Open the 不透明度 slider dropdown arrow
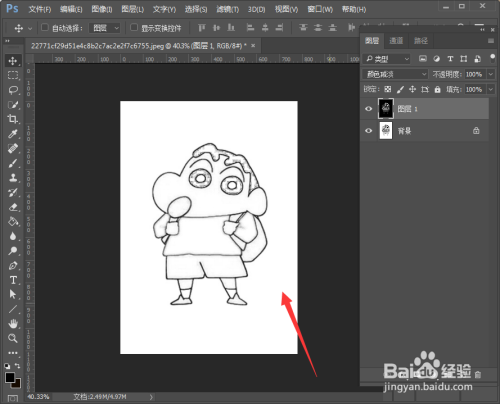 click(x=491, y=74)
